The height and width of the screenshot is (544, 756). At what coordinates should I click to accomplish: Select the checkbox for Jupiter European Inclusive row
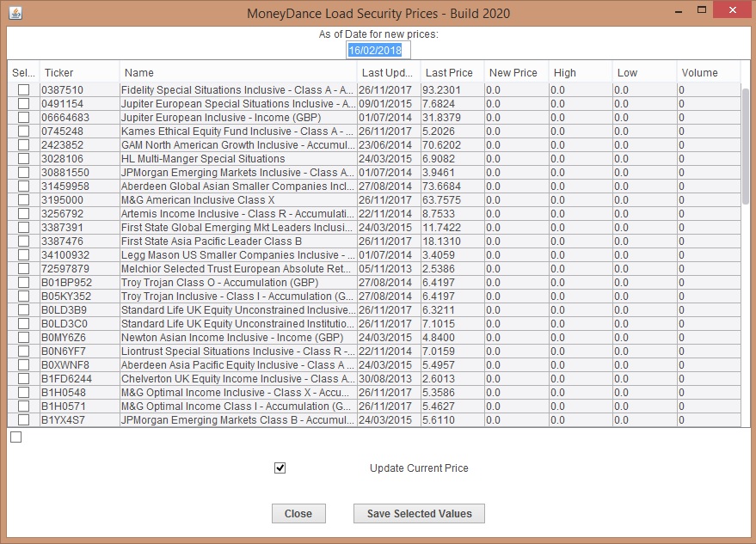(23, 118)
